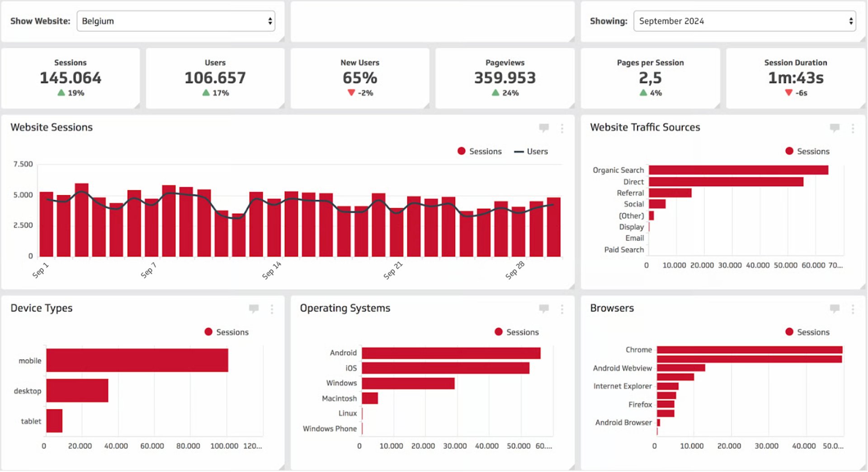Open the Show Website dropdown
868x472 pixels.
176,21
